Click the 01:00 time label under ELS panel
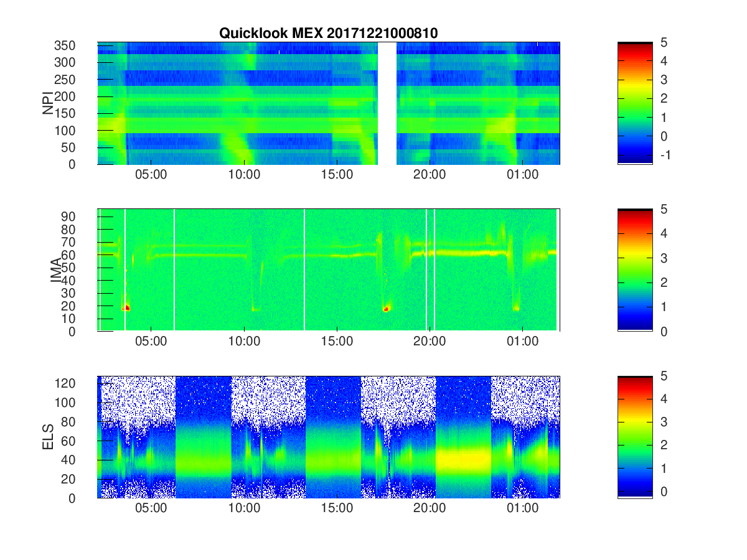 522,509
